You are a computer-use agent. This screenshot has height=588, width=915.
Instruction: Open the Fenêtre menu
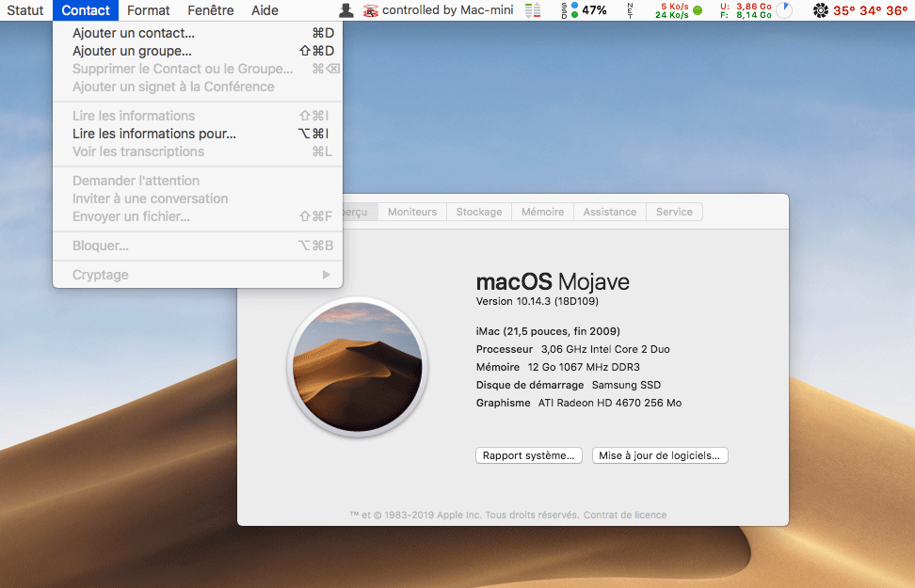pyautogui.click(x=211, y=10)
